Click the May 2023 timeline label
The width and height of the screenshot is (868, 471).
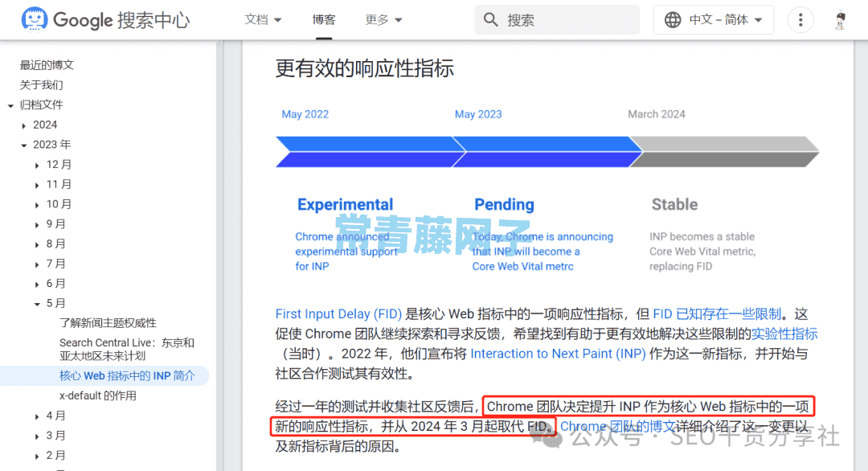click(x=478, y=114)
